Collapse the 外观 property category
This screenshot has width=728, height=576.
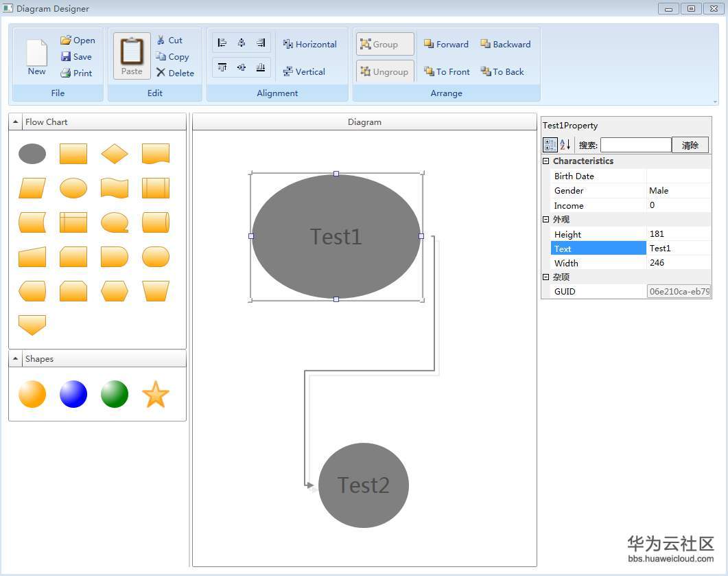(x=546, y=219)
